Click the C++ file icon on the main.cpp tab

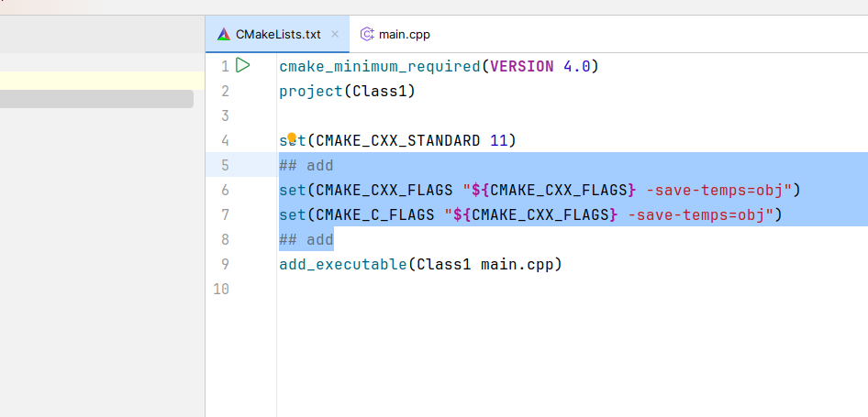367,35
